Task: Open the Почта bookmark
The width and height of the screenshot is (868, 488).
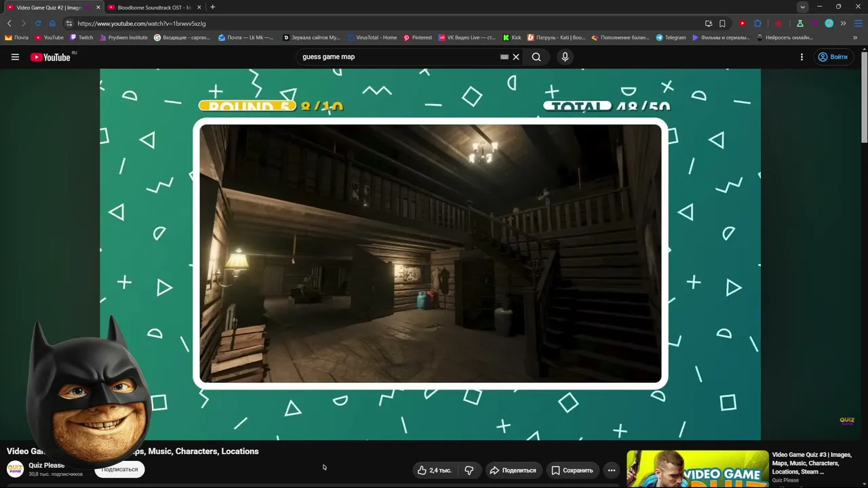Action: (17, 38)
